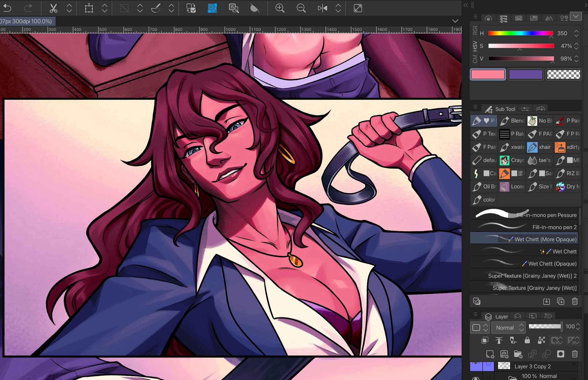
Task: Select the purple sub color swatch
Action: tap(525, 74)
